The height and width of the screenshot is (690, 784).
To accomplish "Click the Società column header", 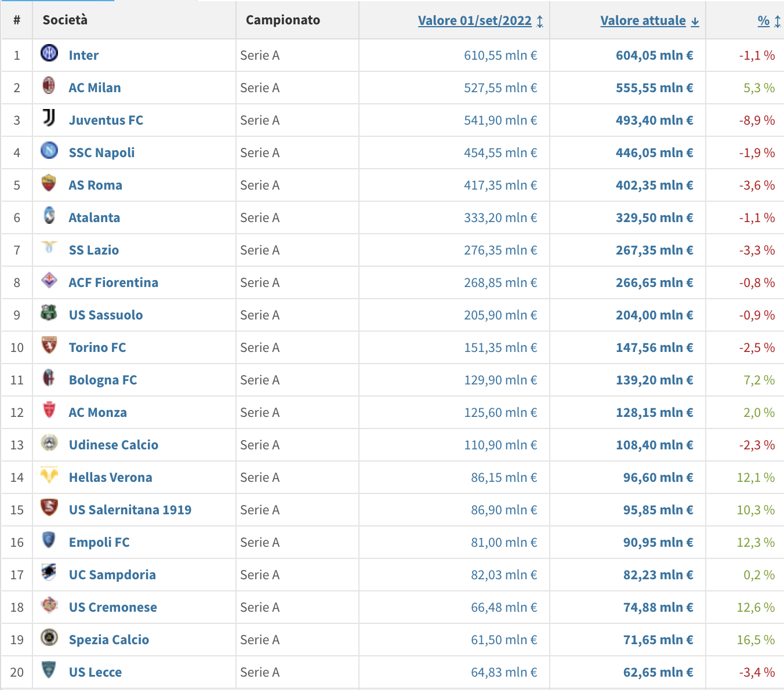I will tap(65, 20).
